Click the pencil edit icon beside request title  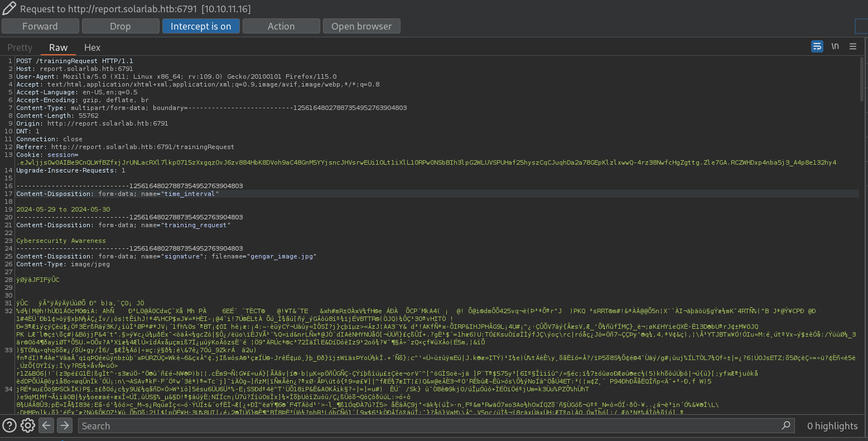click(9, 8)
